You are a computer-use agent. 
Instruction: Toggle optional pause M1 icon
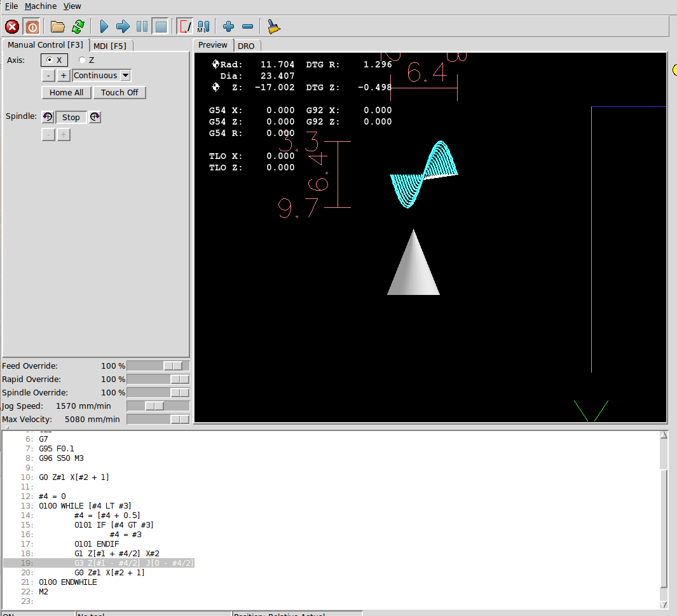(203, 27)
